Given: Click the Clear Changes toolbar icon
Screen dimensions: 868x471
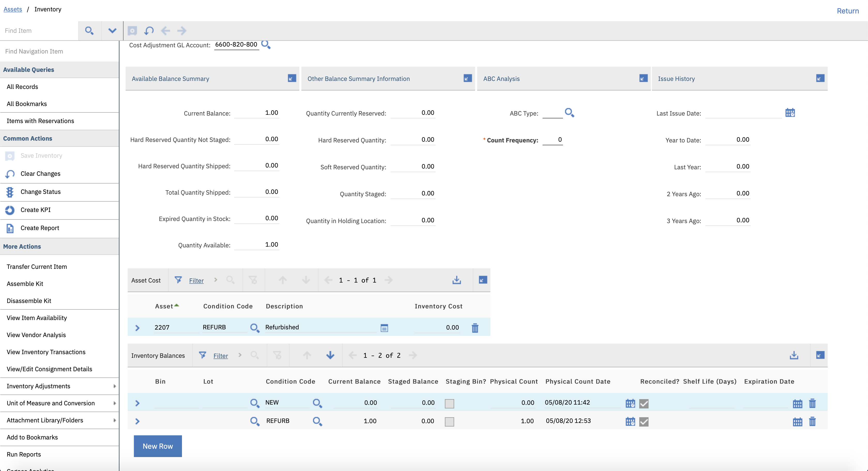Looking at the screenshot, I should pos(149,31).
